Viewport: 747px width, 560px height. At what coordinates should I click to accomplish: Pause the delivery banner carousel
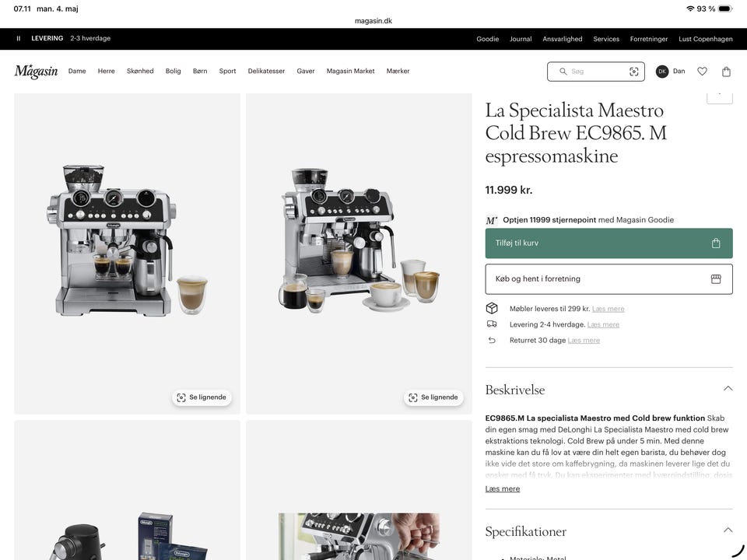pos(19,39)
